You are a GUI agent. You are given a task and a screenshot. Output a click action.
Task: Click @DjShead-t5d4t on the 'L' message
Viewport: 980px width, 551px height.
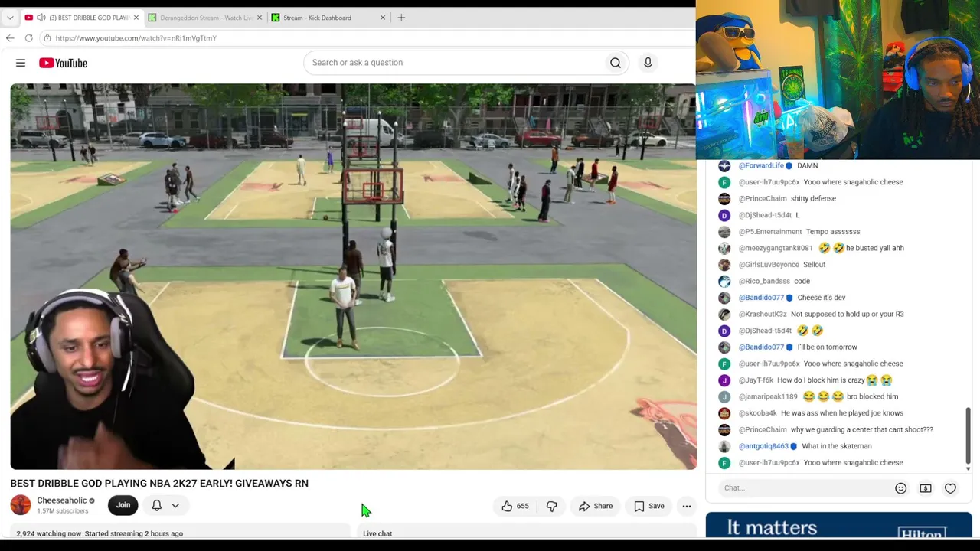(765, 215)
